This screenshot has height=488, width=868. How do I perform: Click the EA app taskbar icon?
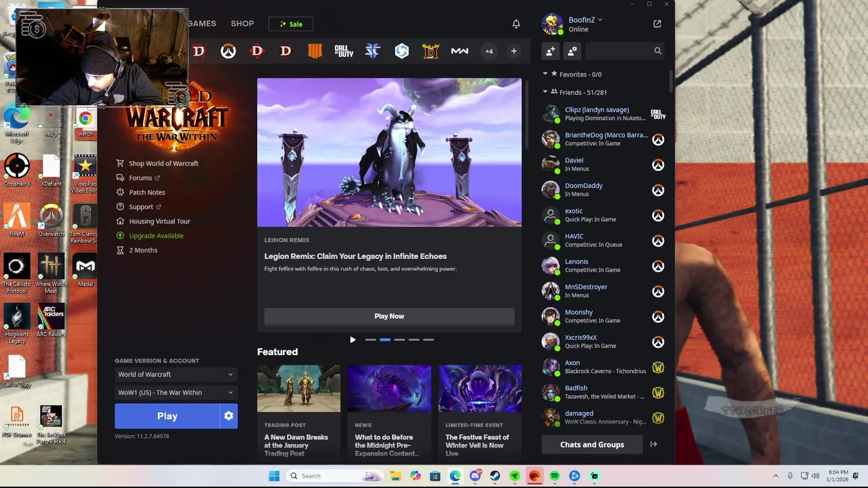pos(534,476)
